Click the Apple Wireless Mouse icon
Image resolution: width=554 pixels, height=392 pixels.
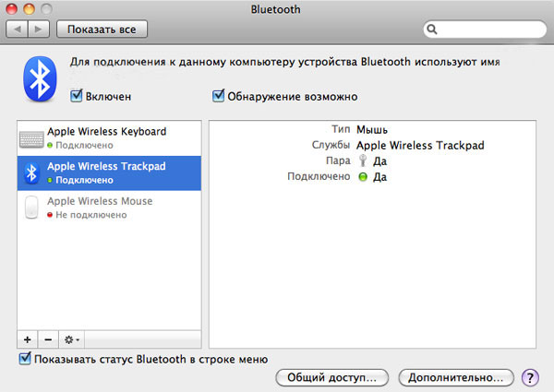pos(31,207)
